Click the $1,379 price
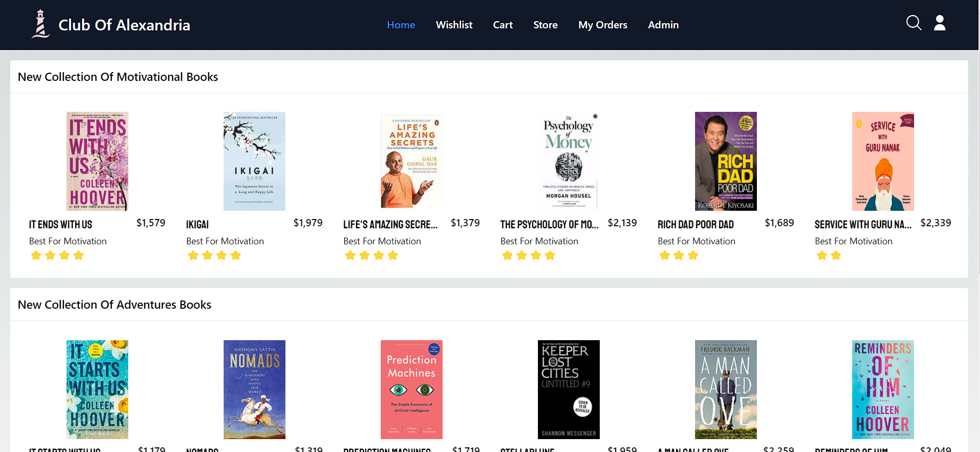This screenshot has width=980, height=452. (x=465, y=223)
